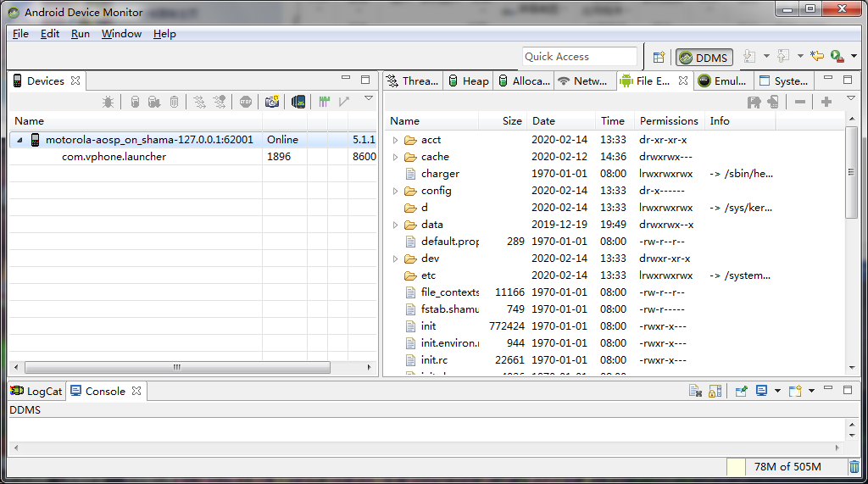Click the yellow back-arrow icon in main toolbar
This screenshot has width=868, height=484.
(x=816, y=56)
